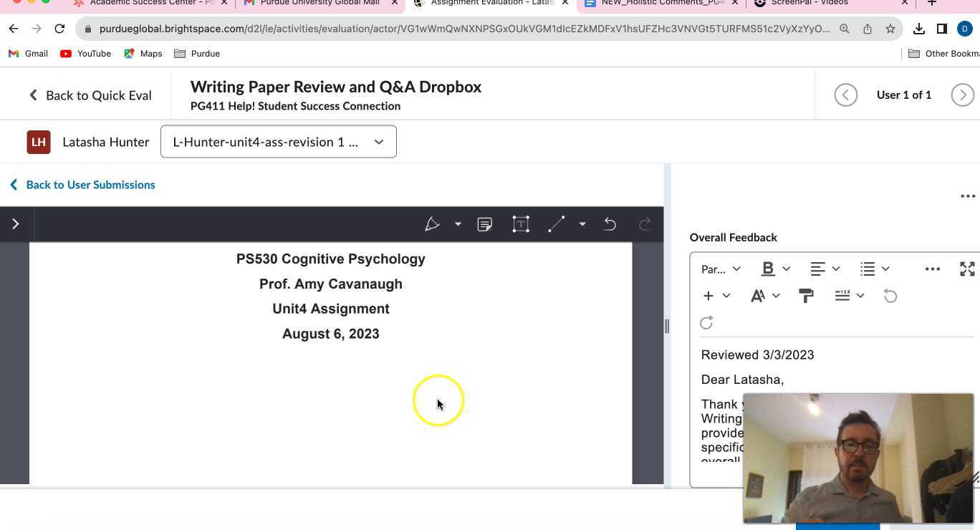980x530 pixels.
Task: Open the Purdue bookmarks folder
Action: 197,54
